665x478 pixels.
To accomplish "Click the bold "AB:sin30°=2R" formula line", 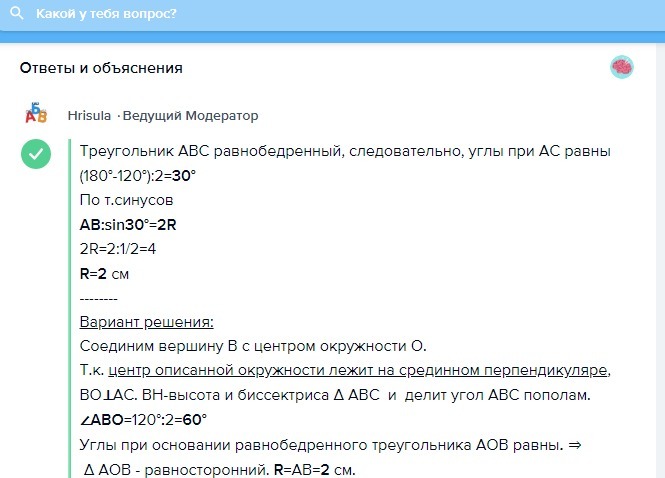I will (128, 225).
